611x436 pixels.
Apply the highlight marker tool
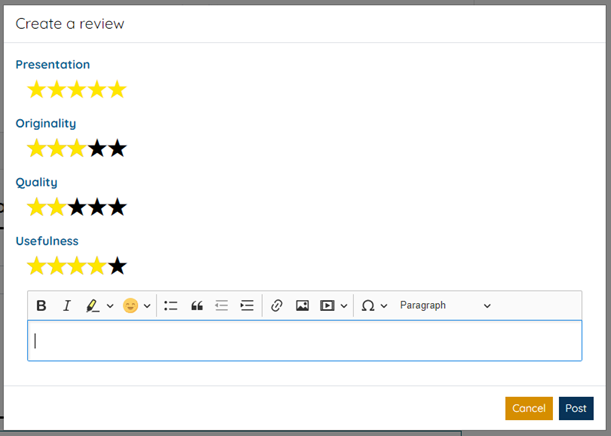point(93,305)
